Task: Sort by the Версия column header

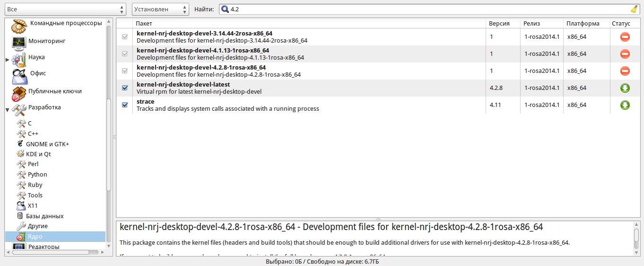Action: (x=503, y=23)
